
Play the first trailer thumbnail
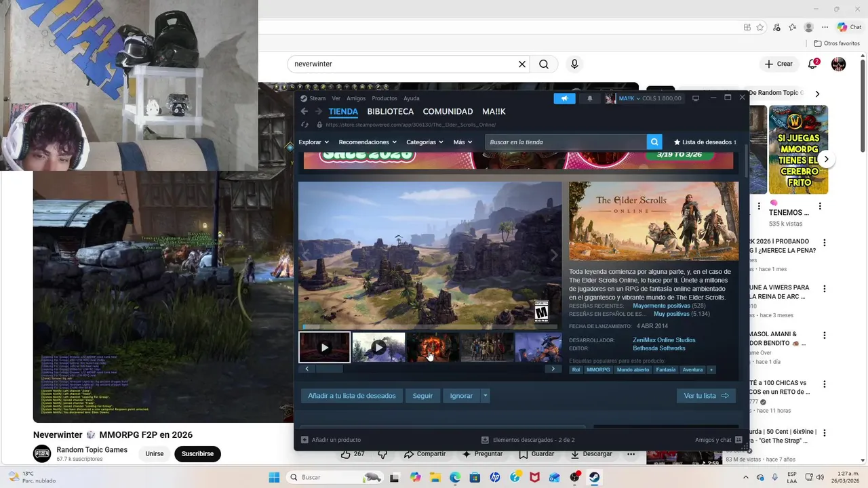325,347
